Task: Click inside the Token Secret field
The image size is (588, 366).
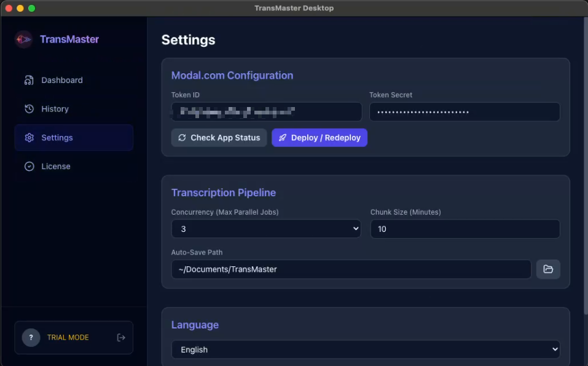Action: pos(465,112)
